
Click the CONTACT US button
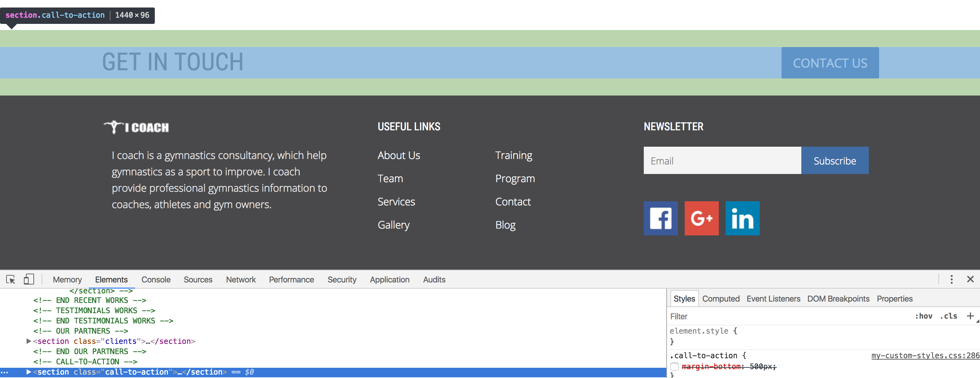pos(830,63)
